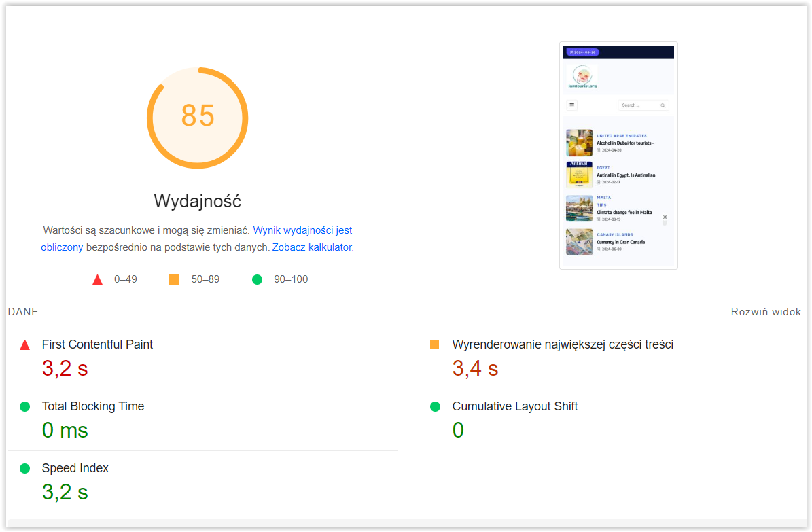Click the 'DANE' section label

(23, 312)
